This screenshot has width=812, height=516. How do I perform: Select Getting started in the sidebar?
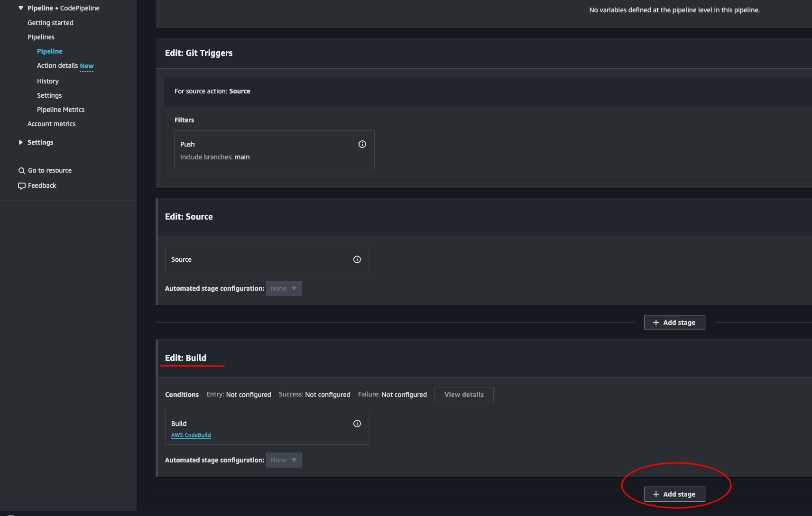[x=50, y=22]
